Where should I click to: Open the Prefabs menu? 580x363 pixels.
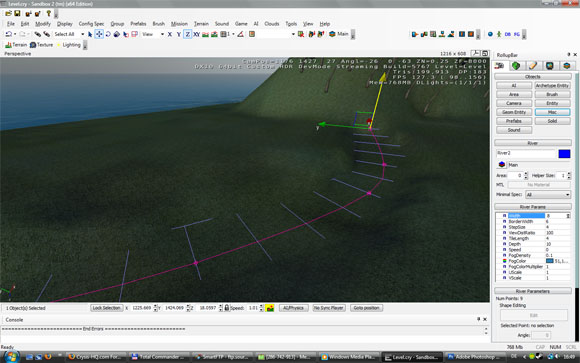pos(138,24)
